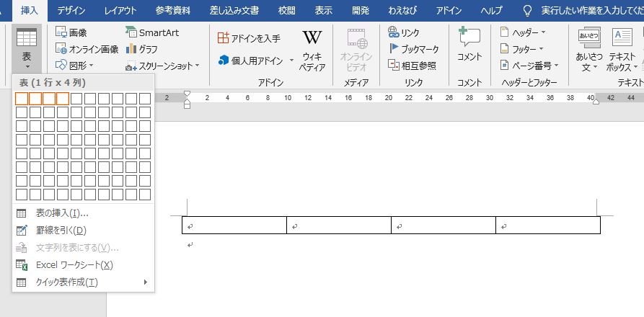Select 表の挿入(I)... menu item
Image resolution: width=644 pixels, height=317 pixels.
84,213
